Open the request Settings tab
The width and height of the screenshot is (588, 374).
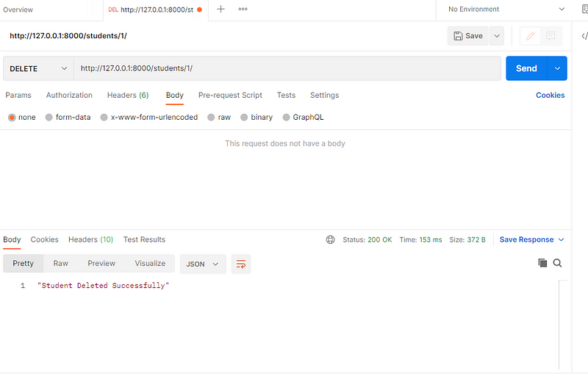(x=324, y=96)
